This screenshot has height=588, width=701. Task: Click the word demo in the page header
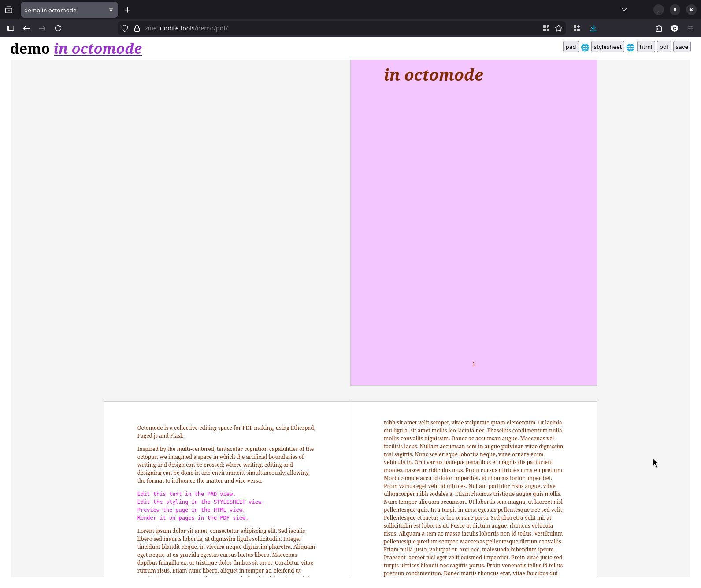[30, 48]
